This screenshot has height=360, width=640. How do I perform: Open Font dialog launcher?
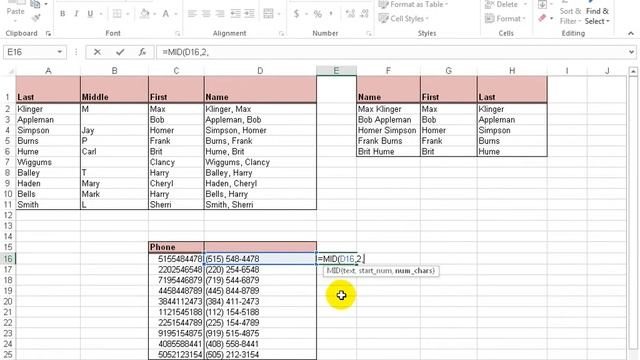[178, 33]
